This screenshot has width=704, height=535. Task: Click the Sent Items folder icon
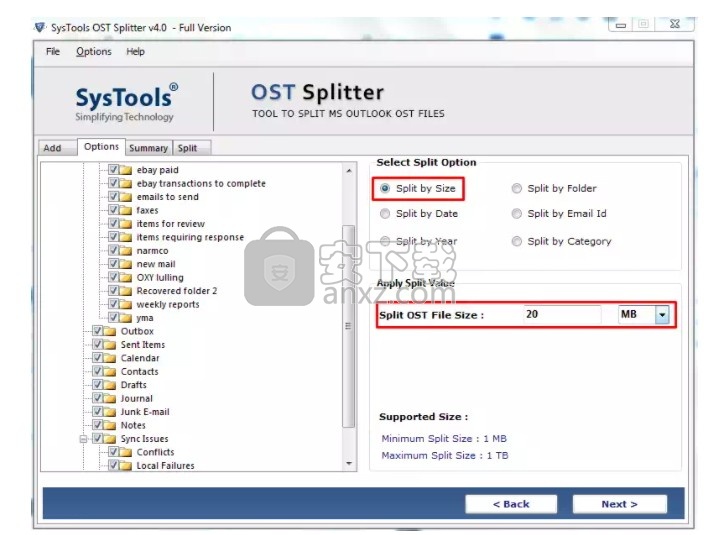[110, 345]
